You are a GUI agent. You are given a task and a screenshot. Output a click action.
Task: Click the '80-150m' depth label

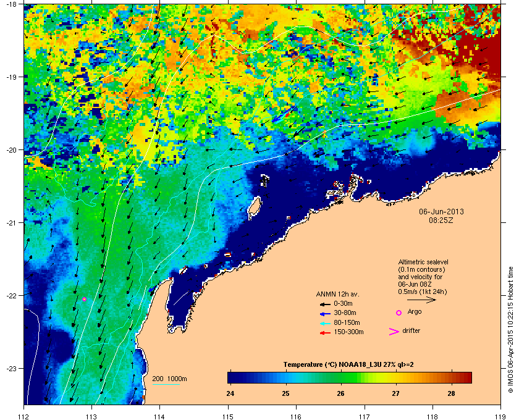tap(347, 322)
